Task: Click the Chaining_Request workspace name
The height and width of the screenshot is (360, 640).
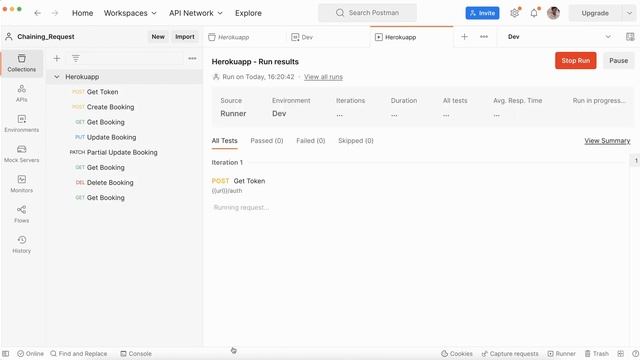Action: [x=46, y=37]
